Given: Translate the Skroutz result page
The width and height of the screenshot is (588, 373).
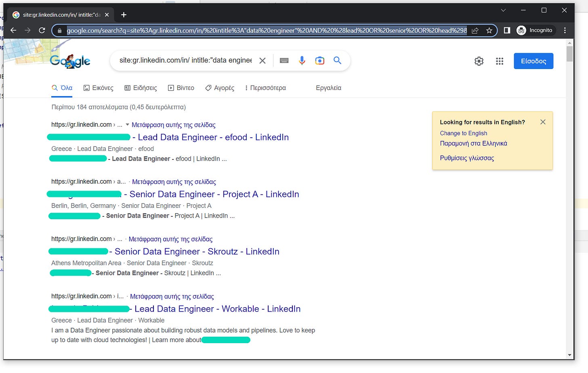Looking at the screenshot, I should pos(170,239).
